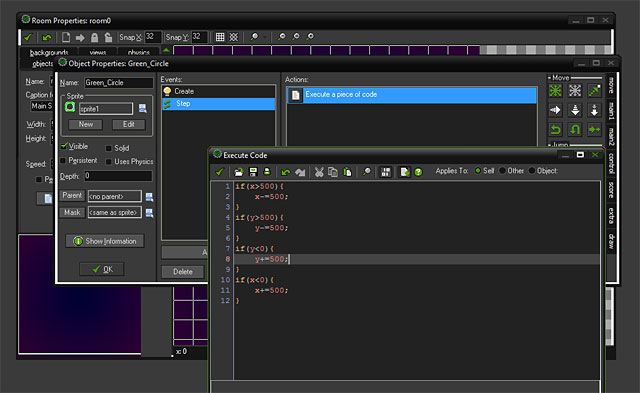640x393 pixels.
Task: Open parent selector menu next to no parent
Action: point(149,197)
